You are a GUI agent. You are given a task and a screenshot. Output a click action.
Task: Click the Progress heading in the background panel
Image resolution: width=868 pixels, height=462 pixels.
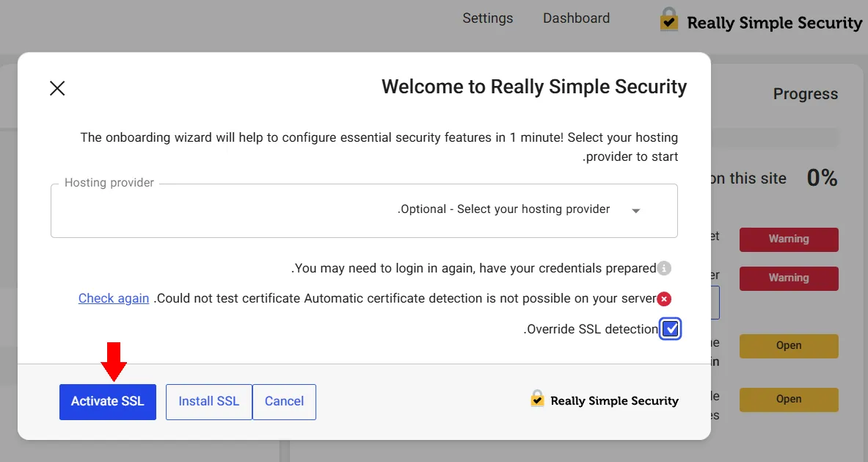point(806,94)
